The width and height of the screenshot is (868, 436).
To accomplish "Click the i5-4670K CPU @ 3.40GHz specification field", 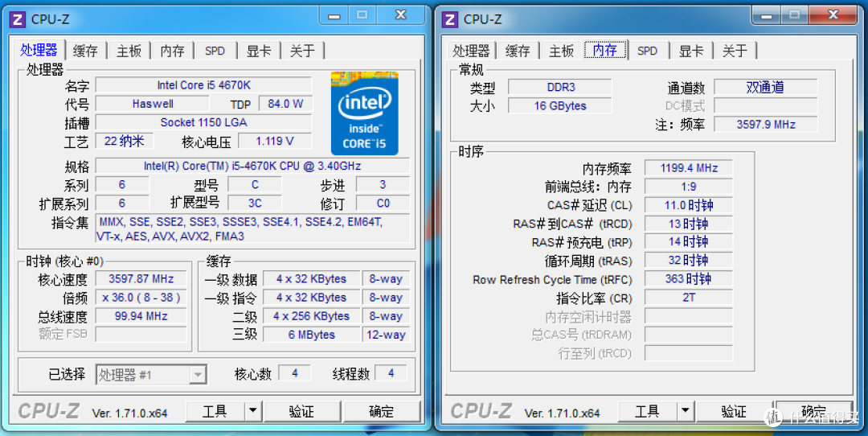I will pyautogui.click(x=252, y=166).
